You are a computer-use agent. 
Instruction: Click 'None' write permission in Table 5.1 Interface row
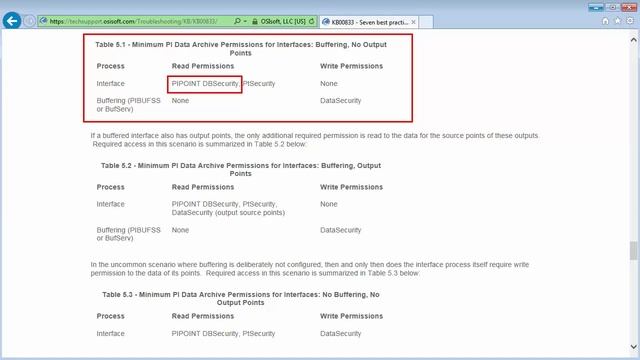(329, 84)
